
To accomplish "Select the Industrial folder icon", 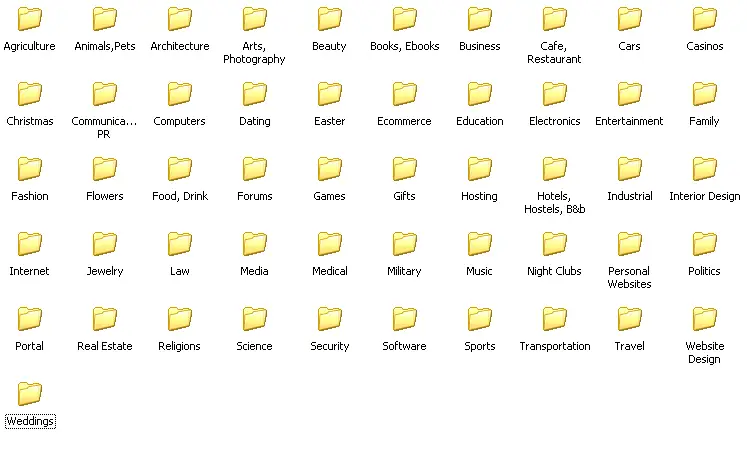I will (x=630, y=169).
